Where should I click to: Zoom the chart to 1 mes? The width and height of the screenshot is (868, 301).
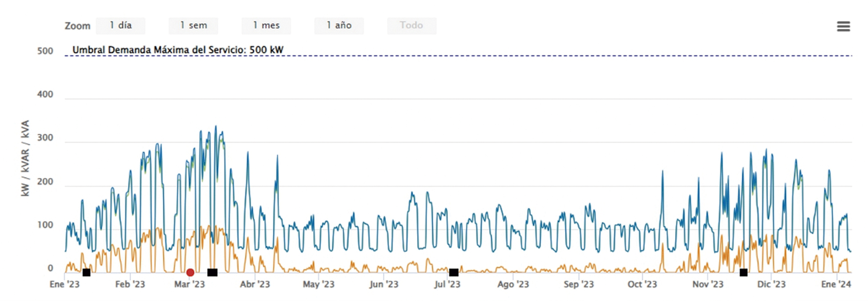coord(266,25)
